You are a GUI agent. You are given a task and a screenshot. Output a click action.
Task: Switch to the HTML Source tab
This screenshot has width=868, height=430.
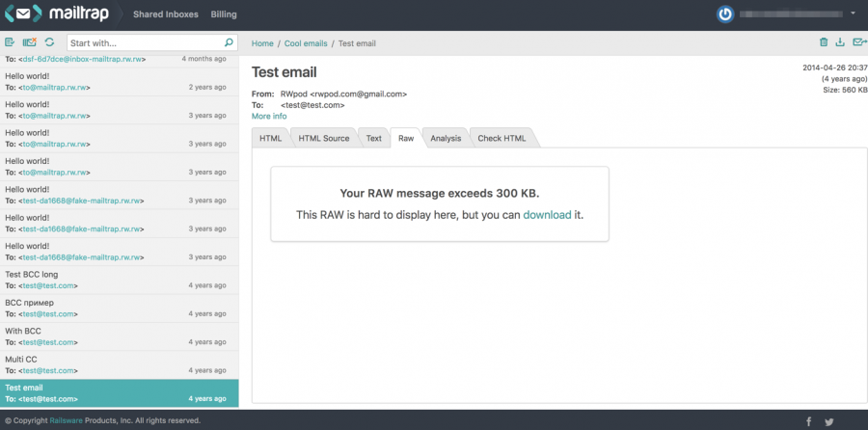324,139
